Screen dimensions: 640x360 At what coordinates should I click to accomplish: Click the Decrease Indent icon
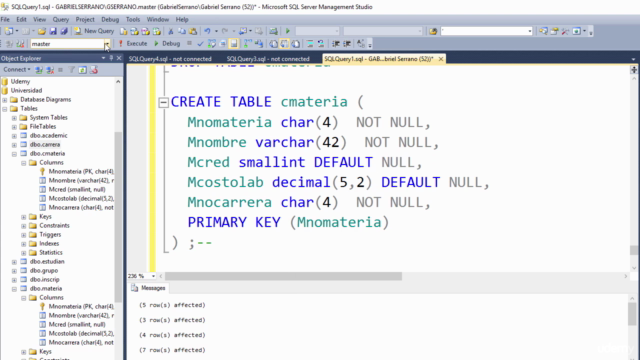[x=336, y=44]
